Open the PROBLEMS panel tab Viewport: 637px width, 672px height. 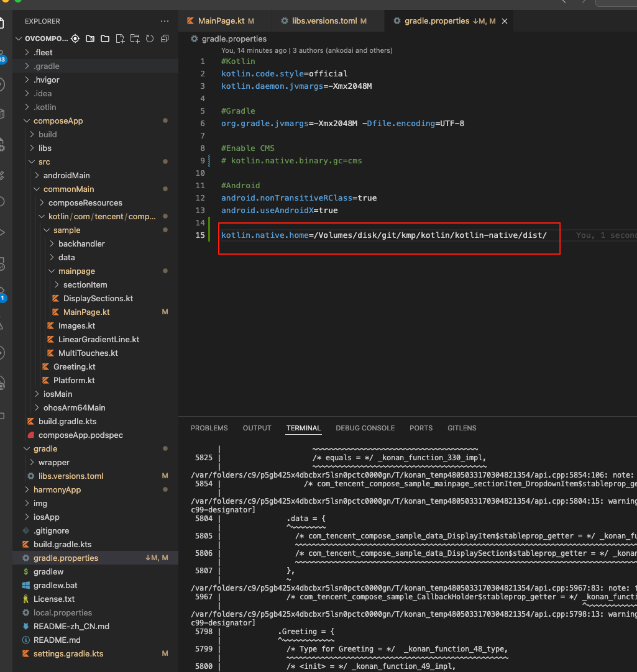(209, 428)
